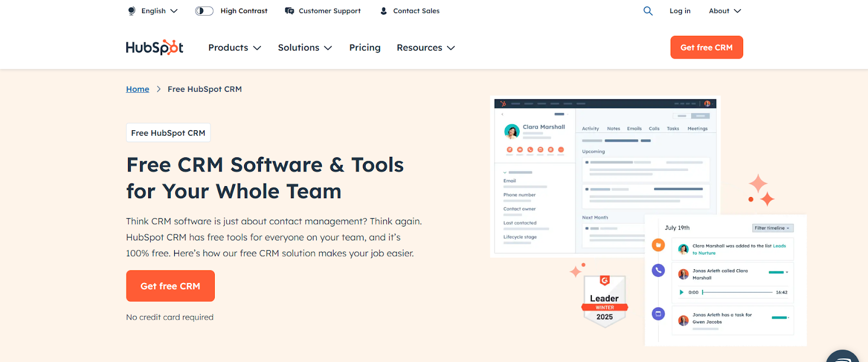Open the search magnifier icon
Viewport: 868px width, 362px height.
[x=648, y=11]
